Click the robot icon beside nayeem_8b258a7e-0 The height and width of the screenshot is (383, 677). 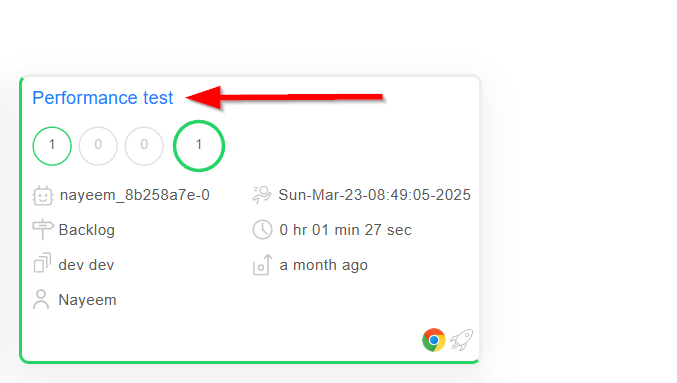pos(42,196)
